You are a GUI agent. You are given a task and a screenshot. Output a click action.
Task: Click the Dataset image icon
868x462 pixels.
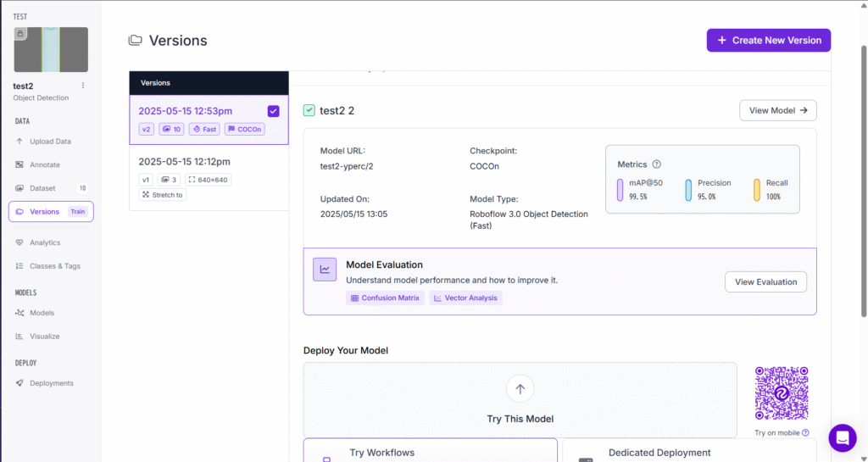19,188
